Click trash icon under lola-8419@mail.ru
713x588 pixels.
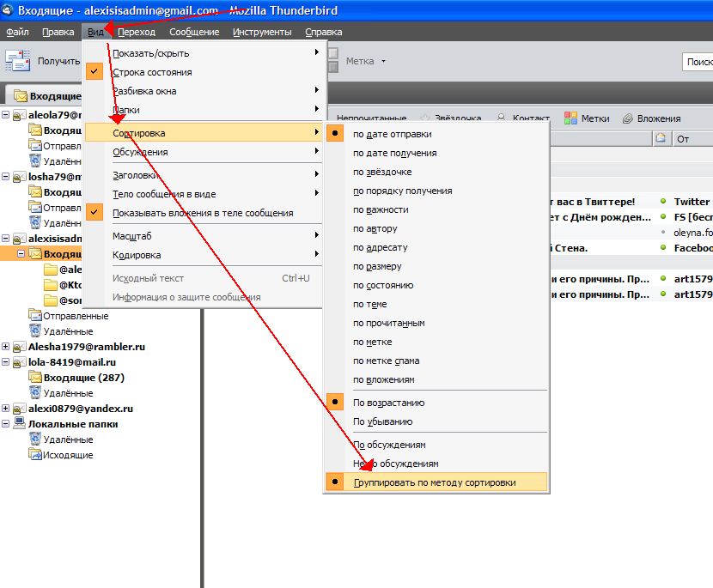35,392
